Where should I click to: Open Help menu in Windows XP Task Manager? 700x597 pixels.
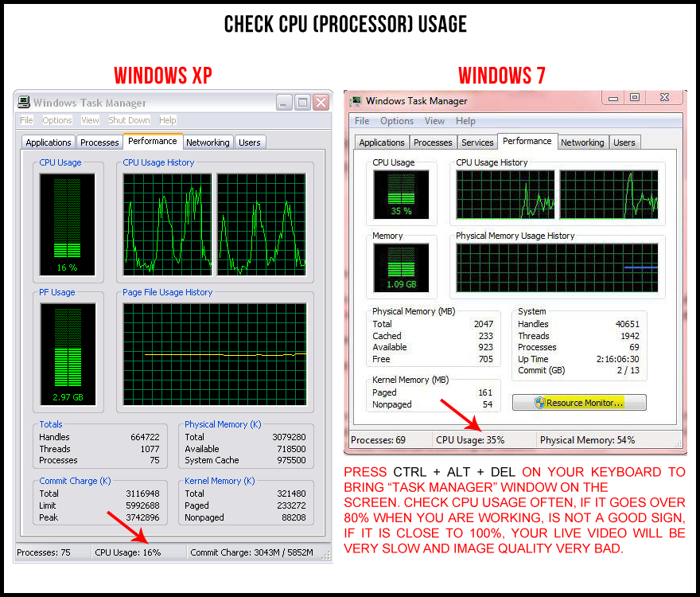[168, 120]
